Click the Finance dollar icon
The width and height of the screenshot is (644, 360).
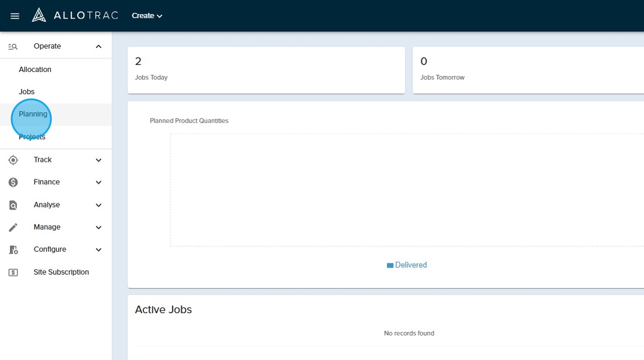click(13, 182)
